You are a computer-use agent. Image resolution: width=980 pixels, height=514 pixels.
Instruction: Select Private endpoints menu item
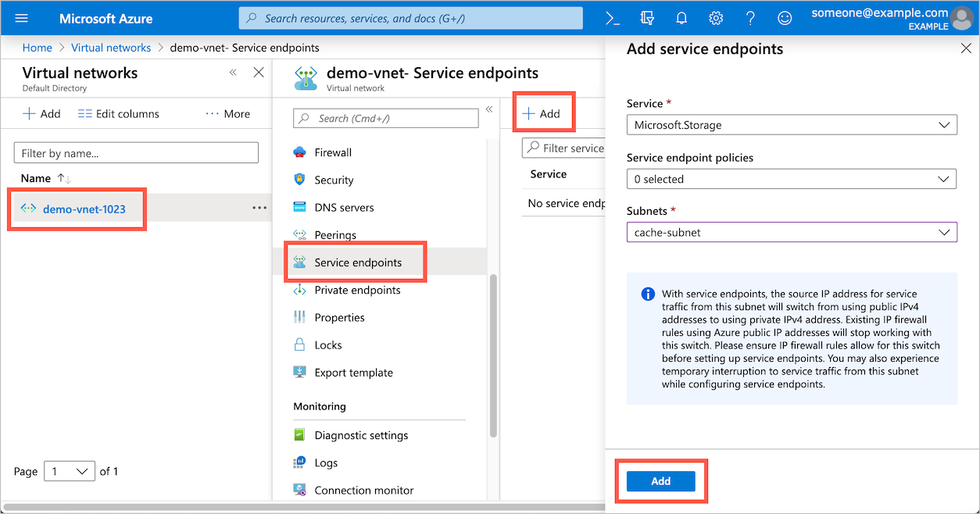coord(357,290)
